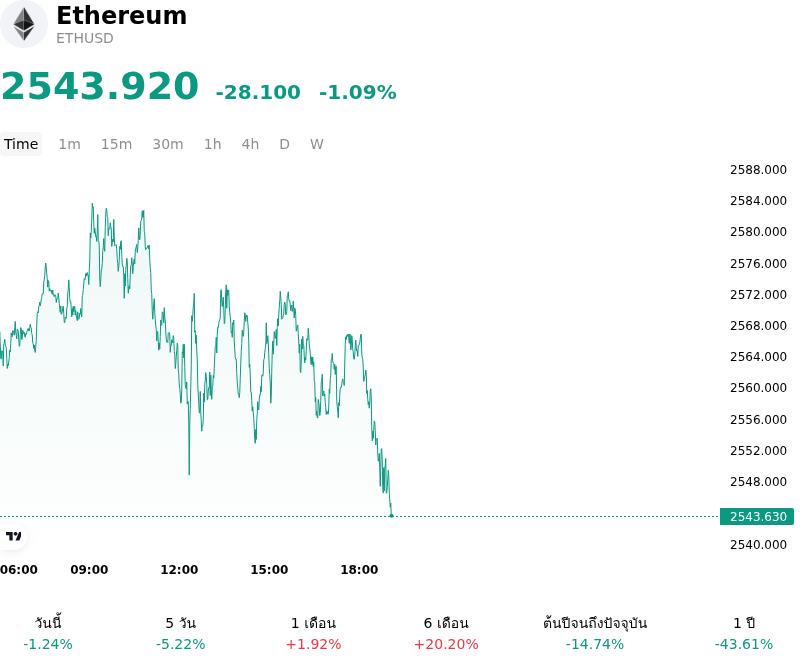Click the 18:00 time axis marker

coord(359,570)
